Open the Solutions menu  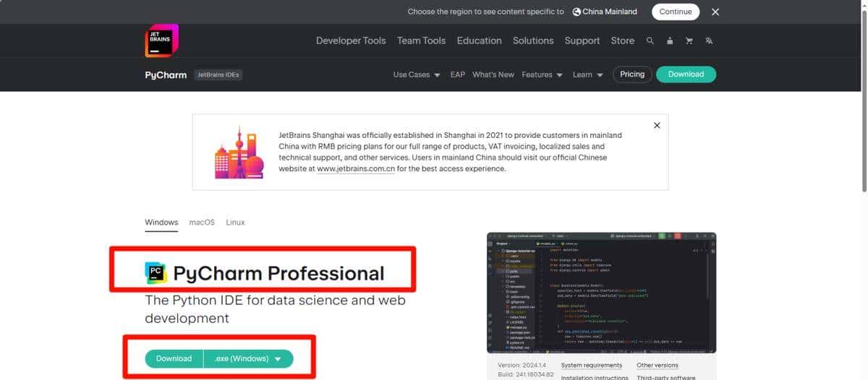point(533,41)
